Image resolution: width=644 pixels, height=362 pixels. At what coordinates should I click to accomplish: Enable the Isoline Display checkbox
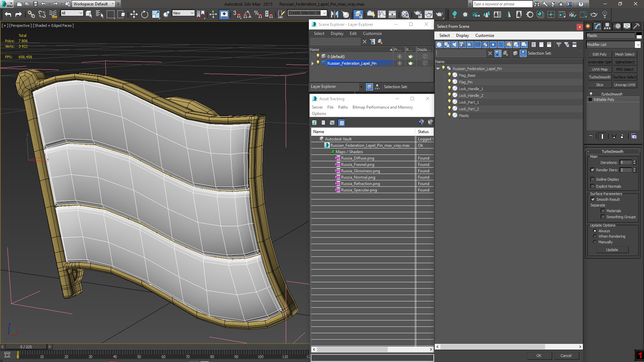click(x=592, y=179)
